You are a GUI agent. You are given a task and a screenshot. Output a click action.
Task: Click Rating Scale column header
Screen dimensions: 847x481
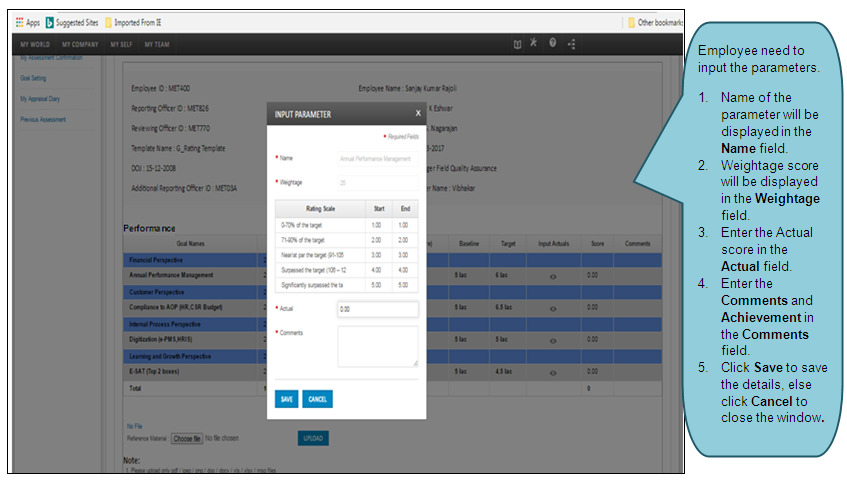(320, 209)
